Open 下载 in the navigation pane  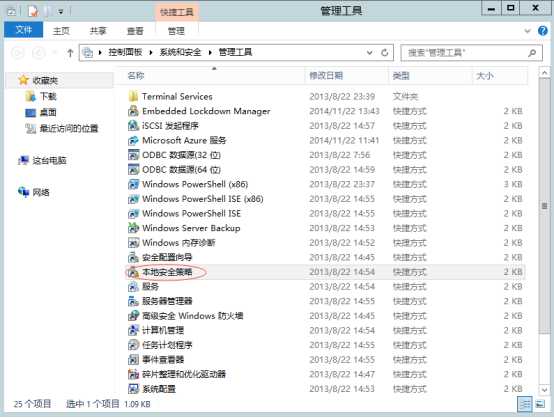pos(48,96)
